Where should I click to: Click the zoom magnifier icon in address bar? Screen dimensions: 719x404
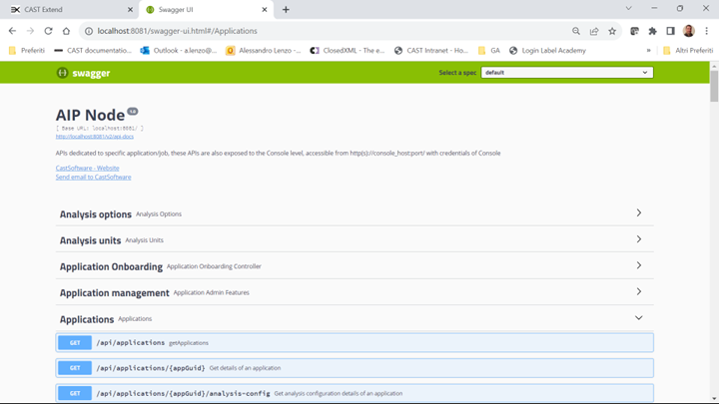click(576, 31)
